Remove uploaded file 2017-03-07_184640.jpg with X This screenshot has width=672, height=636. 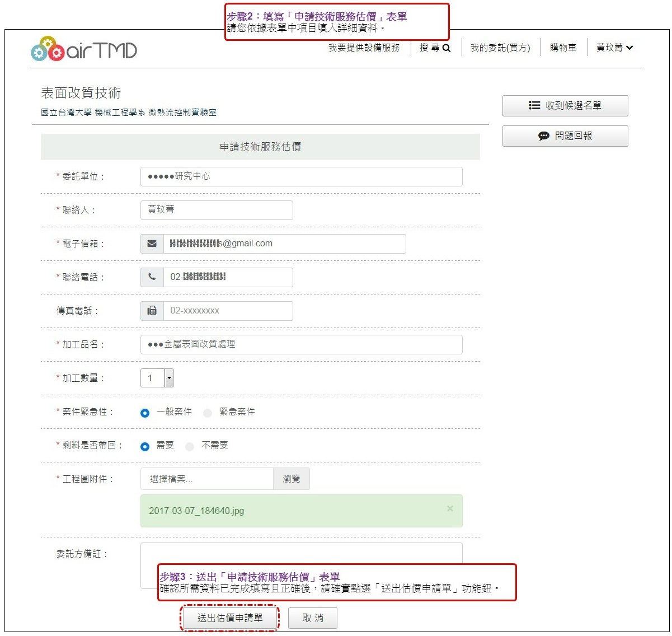(450, 508)
